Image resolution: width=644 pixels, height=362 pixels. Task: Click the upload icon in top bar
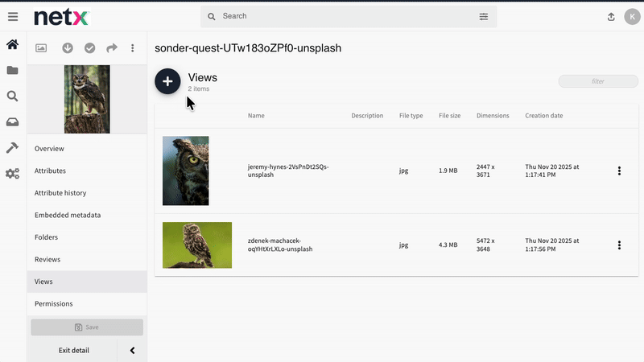point(610,17)
